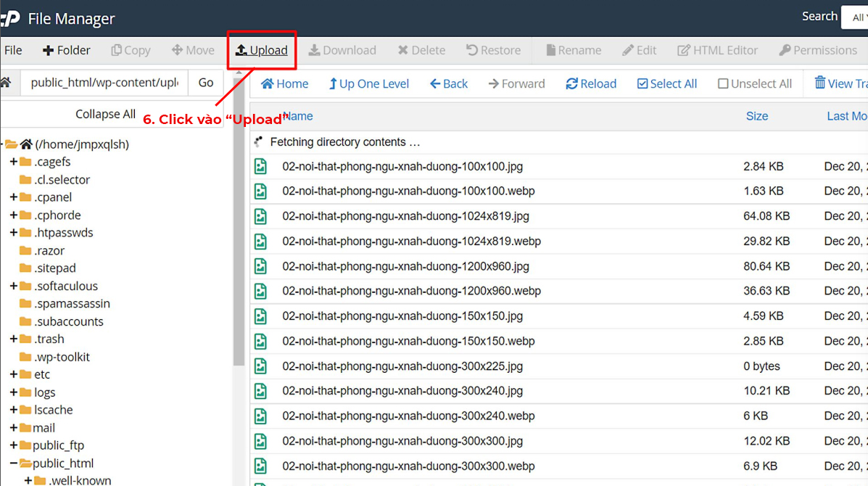
Task: Click the Move toolbar button
Action: [x=193, y=50]
